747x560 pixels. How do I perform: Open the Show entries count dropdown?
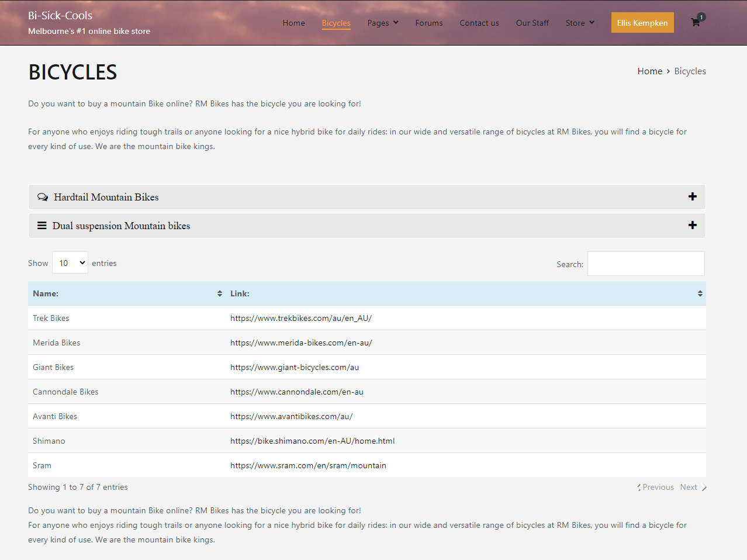click(x=70, y=263)
